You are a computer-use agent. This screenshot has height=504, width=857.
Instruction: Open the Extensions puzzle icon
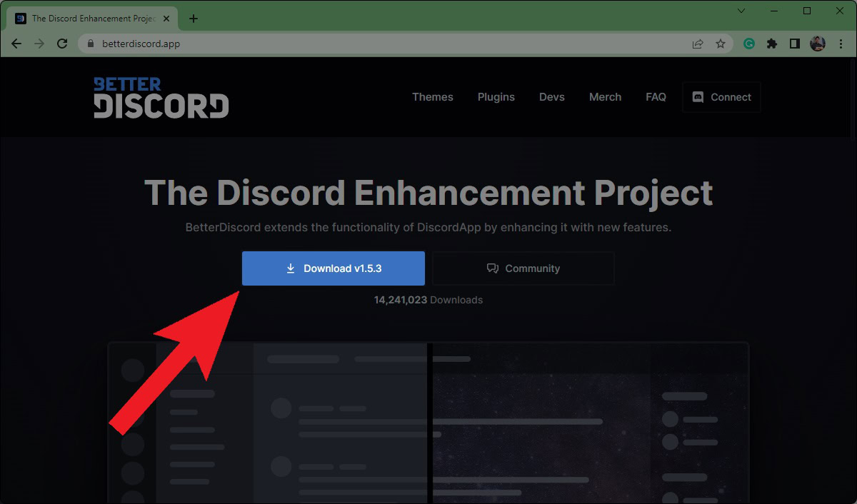coord(772,44)
